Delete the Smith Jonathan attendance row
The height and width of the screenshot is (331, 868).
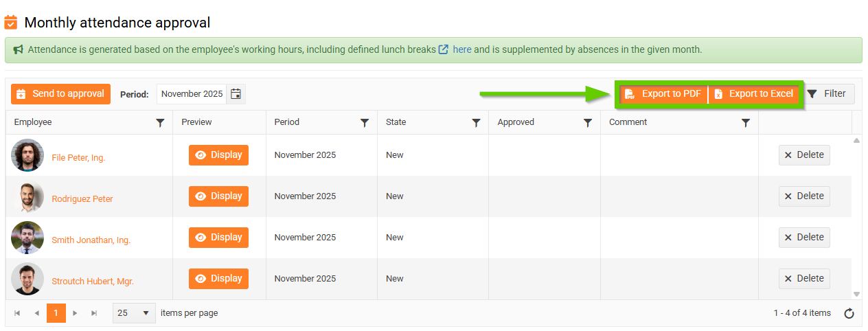804,238
